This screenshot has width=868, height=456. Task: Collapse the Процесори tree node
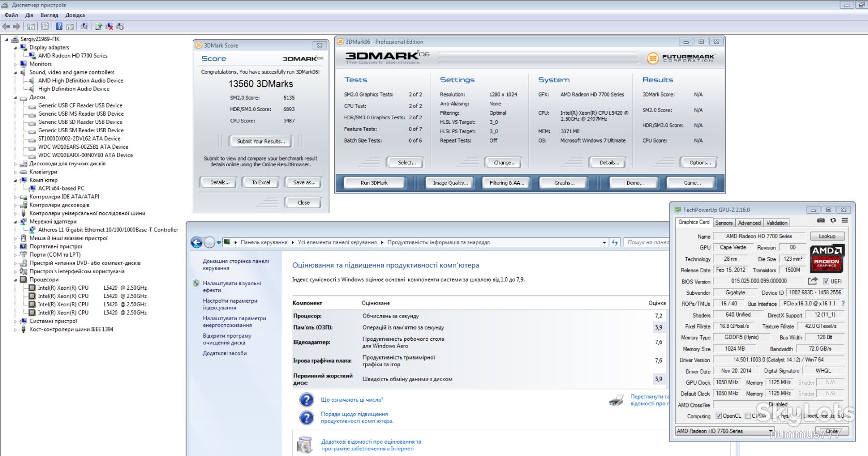coord(16,279)
